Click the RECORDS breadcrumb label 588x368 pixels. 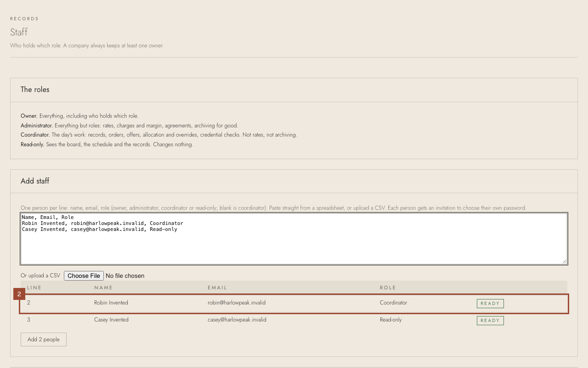click(24, 19)
